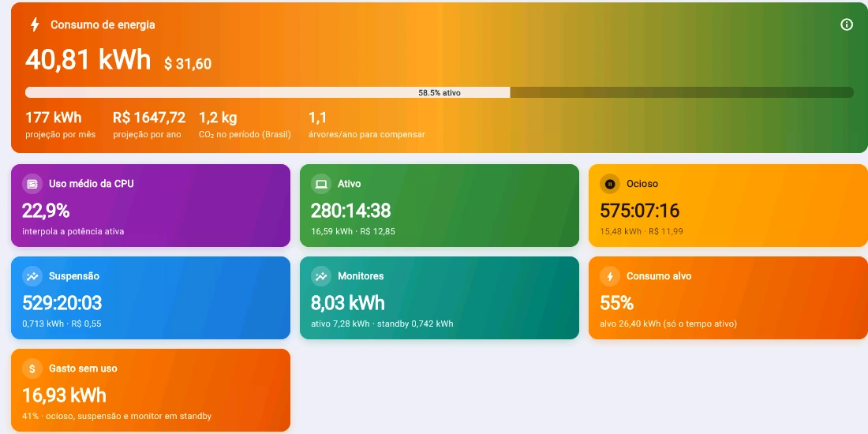Screen dimensions: 868x434
Task: Click 'árvores/ano para compensar' label
Action: click(366, 134)
